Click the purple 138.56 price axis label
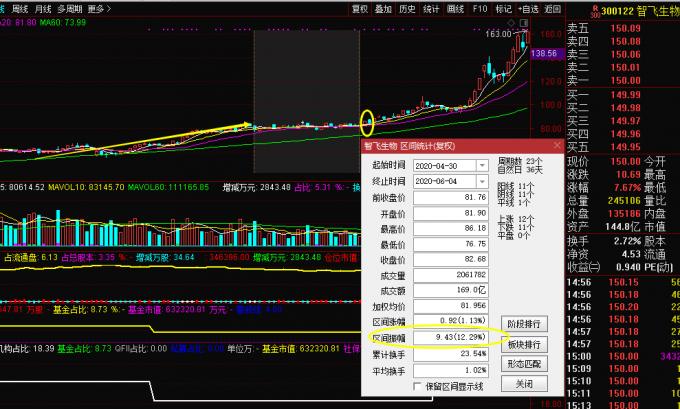Viewport: 680px width, 409px height. tap(546, 53)
